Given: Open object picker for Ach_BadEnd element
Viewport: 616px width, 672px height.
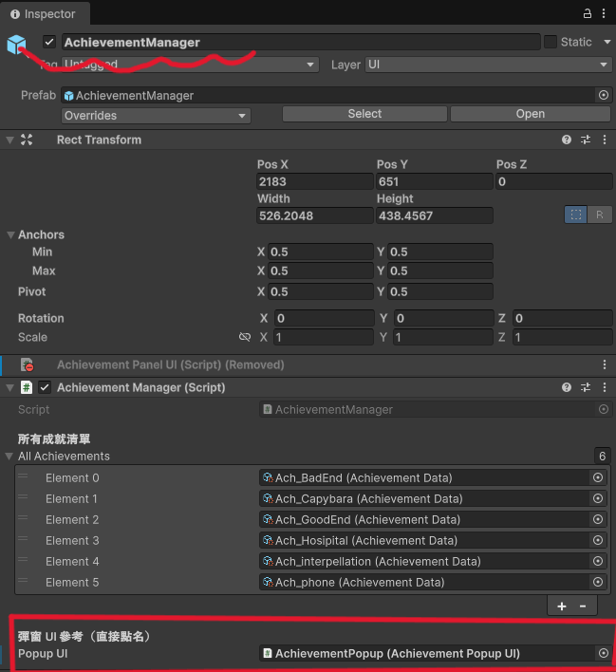Looking at the screenshot, I should click(598, 477).
